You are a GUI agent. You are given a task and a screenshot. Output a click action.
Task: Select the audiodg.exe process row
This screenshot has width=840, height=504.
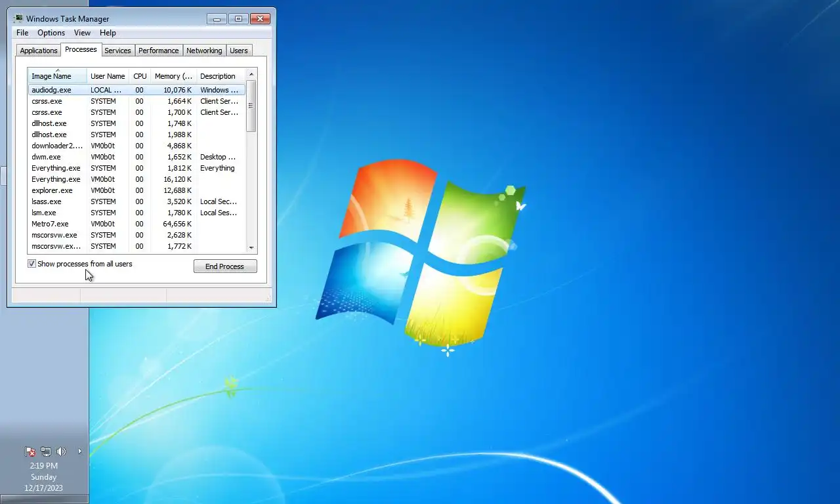[136, 90]
